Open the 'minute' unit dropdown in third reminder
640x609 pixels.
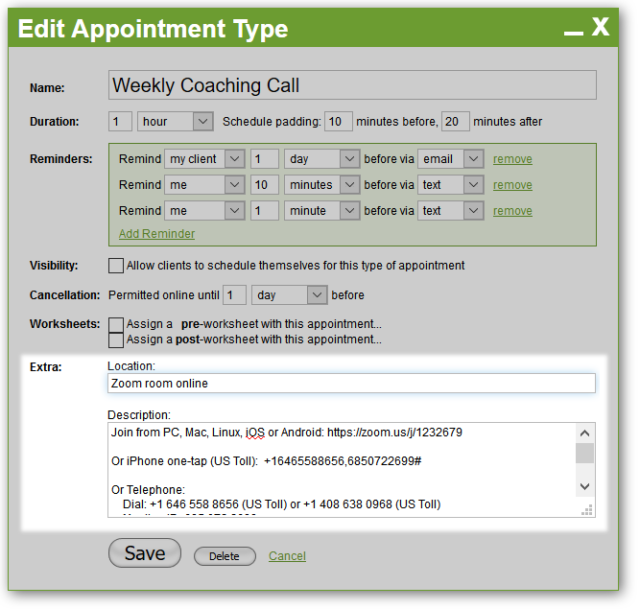[x=322, y=211]
